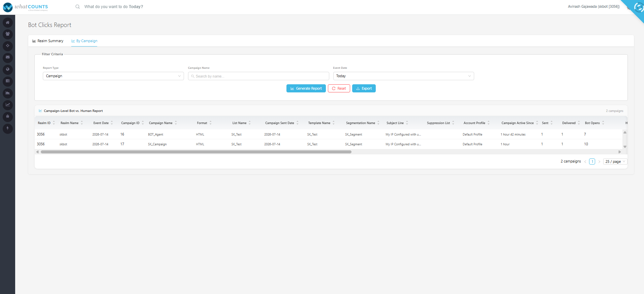Screen dimensions: 644x294
Task: Select the crosshair target sidebar icon
Action: [7, 46]
